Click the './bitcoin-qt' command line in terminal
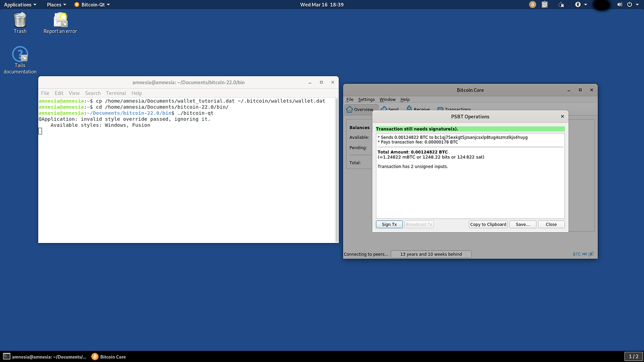Viewport: 644px width, 362px height. click(126, 113)
